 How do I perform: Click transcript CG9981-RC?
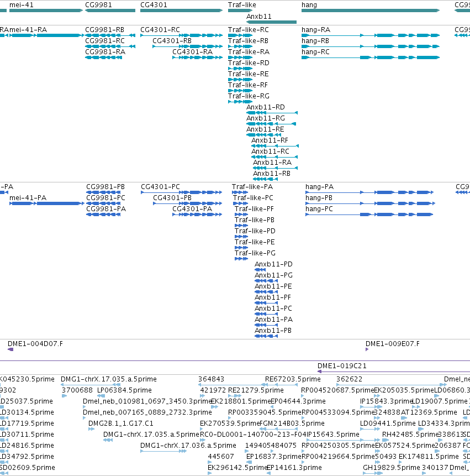pyautogui.click(x=110, y=46)
